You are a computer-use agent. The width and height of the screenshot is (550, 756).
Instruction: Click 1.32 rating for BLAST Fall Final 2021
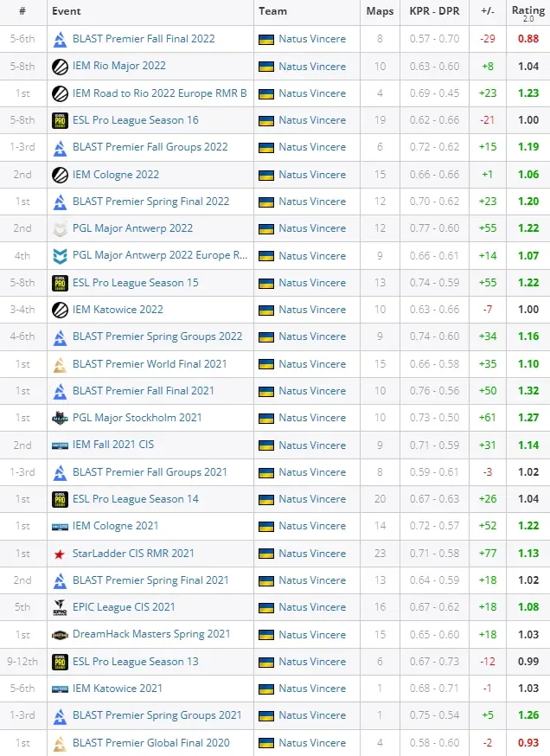(x=528, y=391)
